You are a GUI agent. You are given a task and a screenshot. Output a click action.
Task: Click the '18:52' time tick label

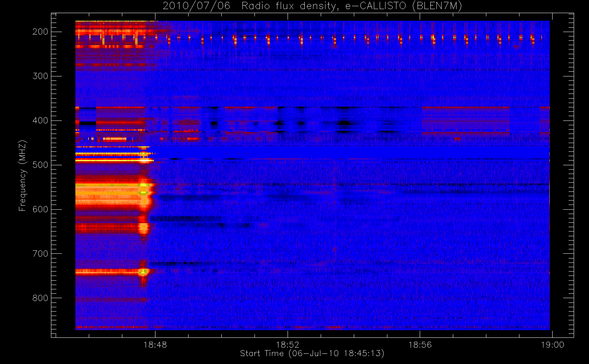[288, 345]
